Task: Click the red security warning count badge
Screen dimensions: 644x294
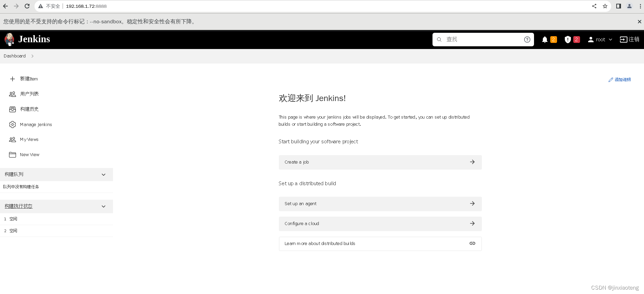Action: point(577,40)
